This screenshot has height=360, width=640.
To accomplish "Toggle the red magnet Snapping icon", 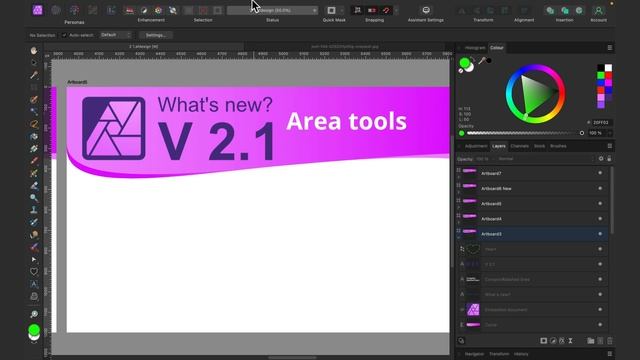I will coord(386,10).
